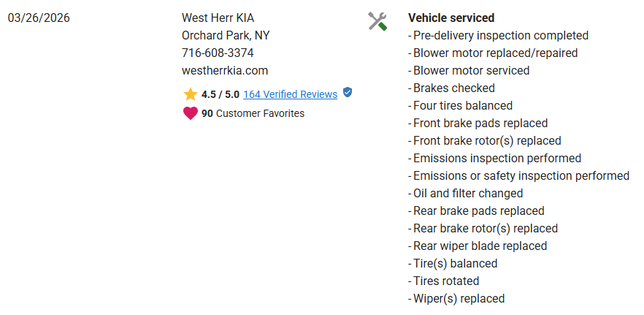Select the Oil and filter changed entry

467,194
